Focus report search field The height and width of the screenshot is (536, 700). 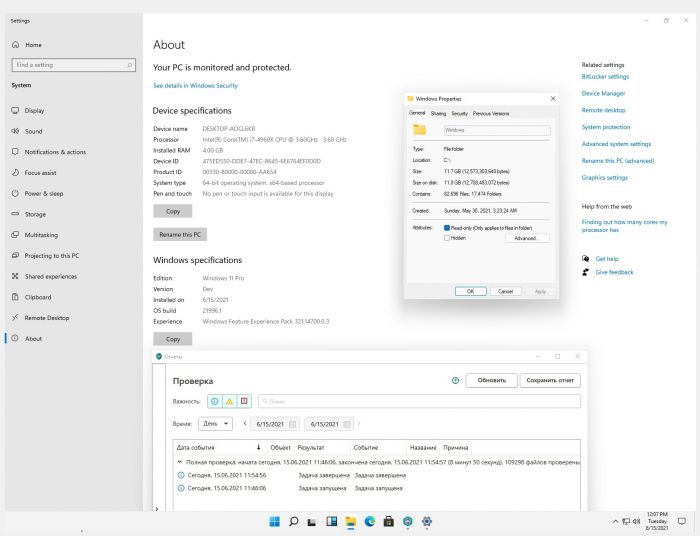419,401
